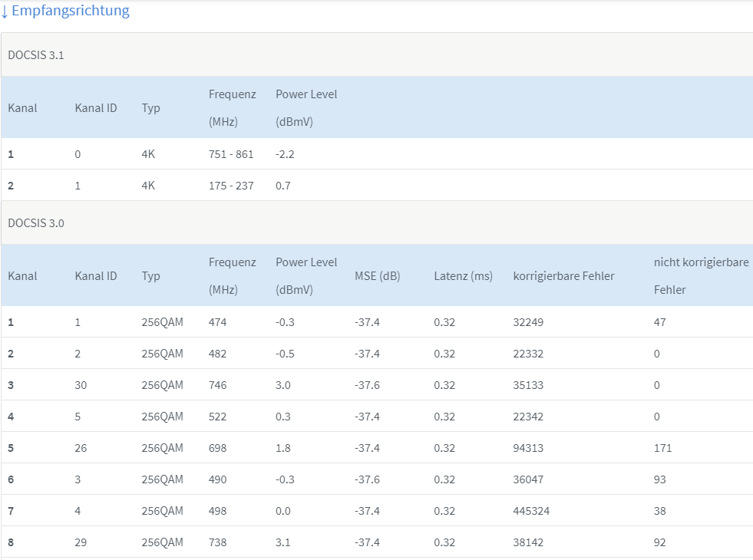The height and width of the screenshot is (560, 753).
Task: Click power level value -0.5
Action: click(x=285, y=354)
